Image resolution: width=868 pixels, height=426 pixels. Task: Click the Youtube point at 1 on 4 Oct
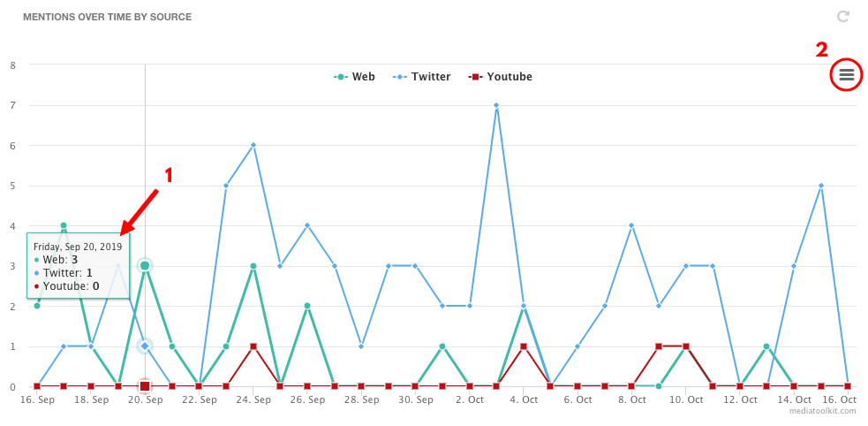coord(524,346)
